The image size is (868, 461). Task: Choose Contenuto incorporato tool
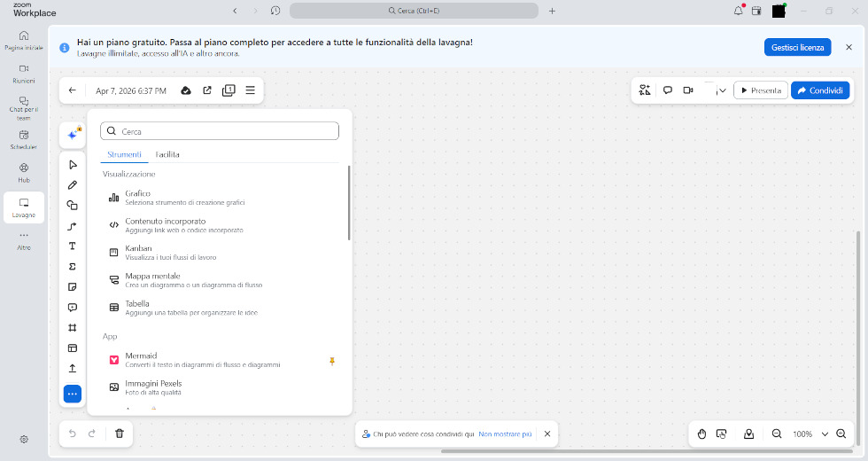[x=221, y=225]
